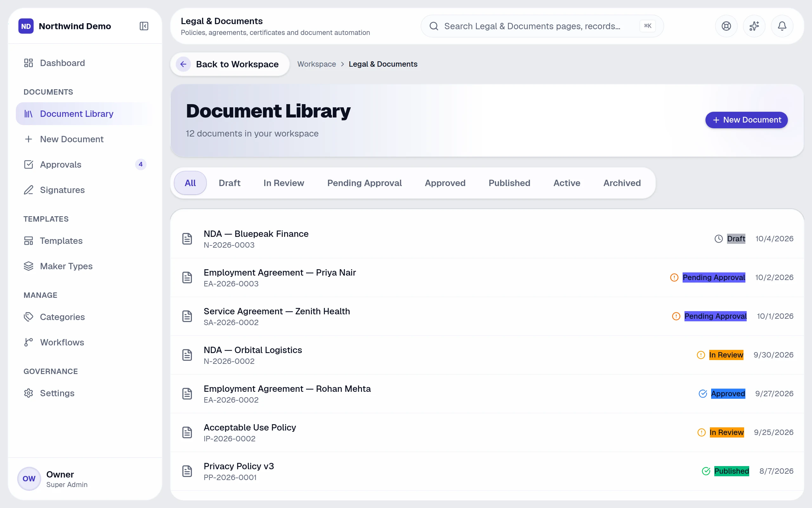Filter by In Review tab
Image resolution: width=812 pixels, height=508 pixels.
click(x=284, y=183)
